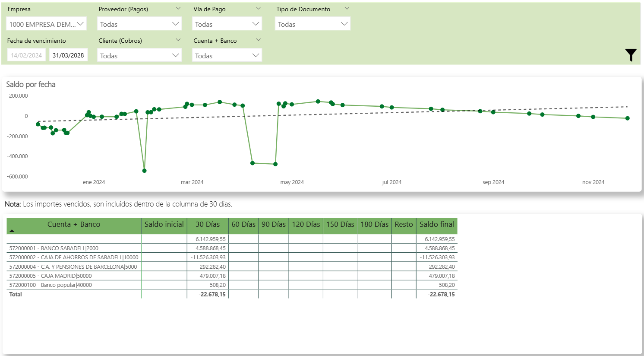The width and height of the screenshot is (644, 356).
Task: Click sort arrow in Cuenta + Banco header
Action: tap(12, 231)
